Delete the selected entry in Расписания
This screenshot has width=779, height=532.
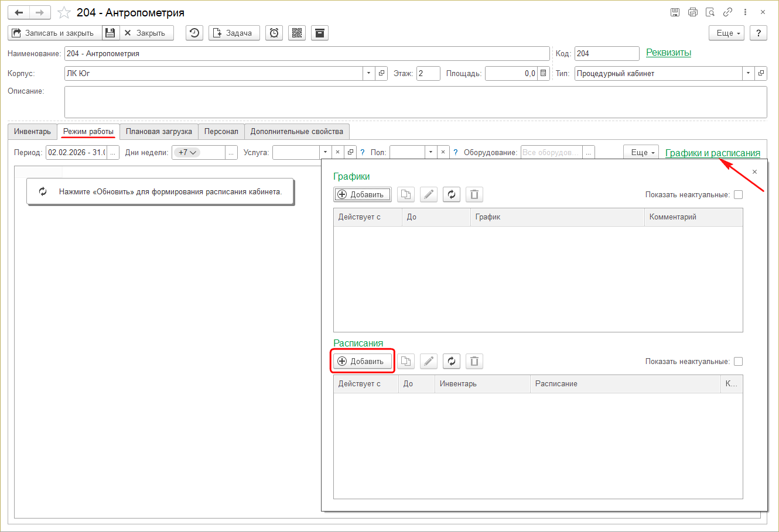point(474,361)
